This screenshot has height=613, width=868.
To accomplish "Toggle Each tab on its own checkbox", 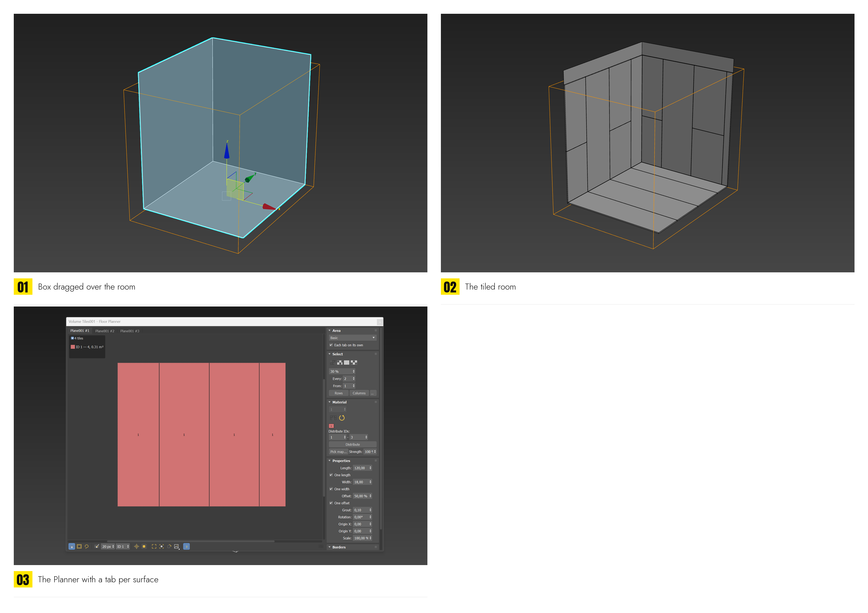I will point(331,345).
